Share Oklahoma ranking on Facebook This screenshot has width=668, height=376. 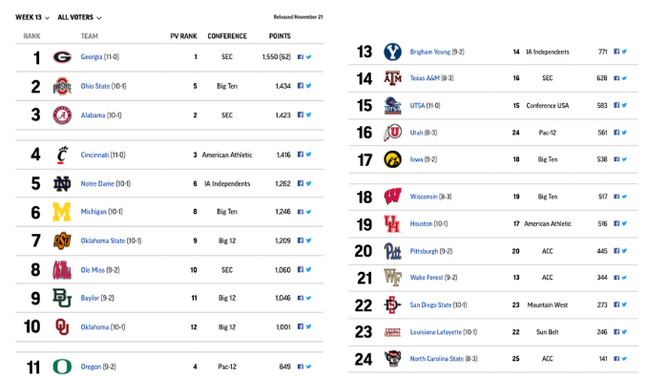tap(300, 327)
